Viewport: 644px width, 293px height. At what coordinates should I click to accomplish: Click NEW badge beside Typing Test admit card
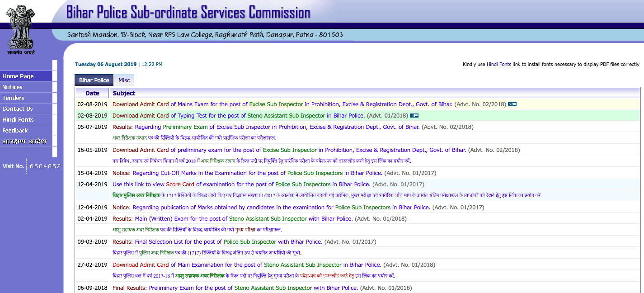tap(414, 116)
